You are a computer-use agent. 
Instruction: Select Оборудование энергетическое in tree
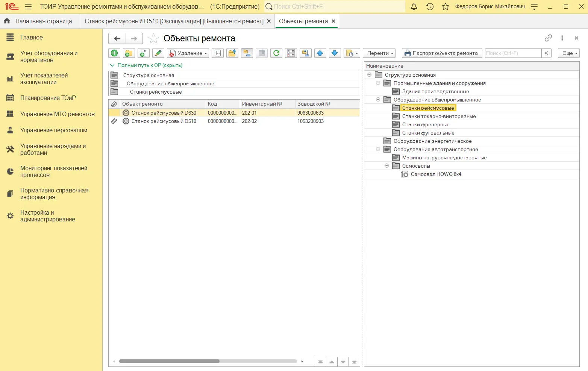click(x=432, y=141)
